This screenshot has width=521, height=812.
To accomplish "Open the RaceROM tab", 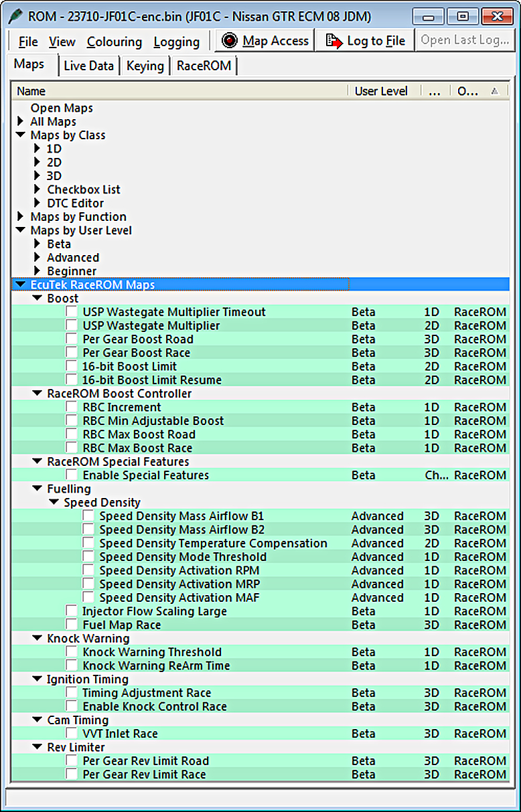I will pos(204,66).
